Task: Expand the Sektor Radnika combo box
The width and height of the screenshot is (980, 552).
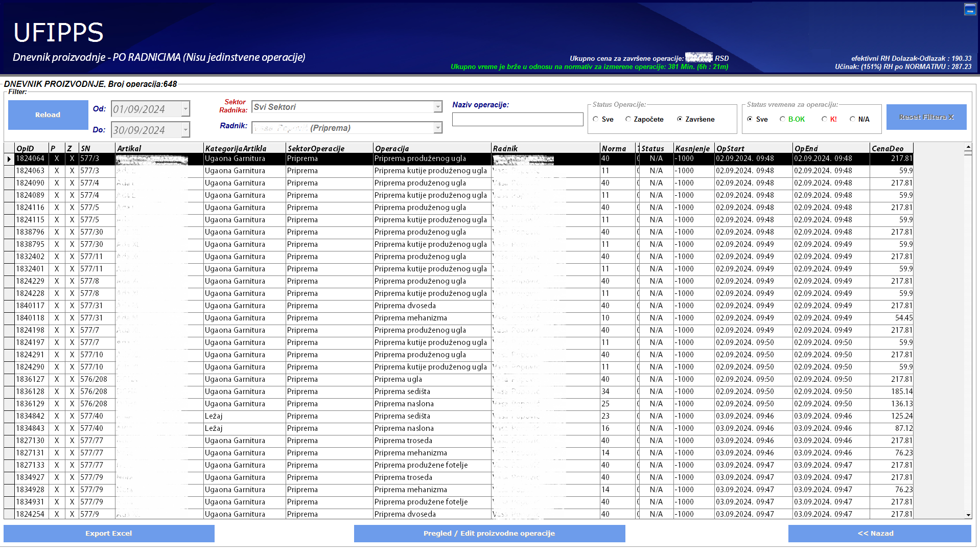Action: [438, 107]
